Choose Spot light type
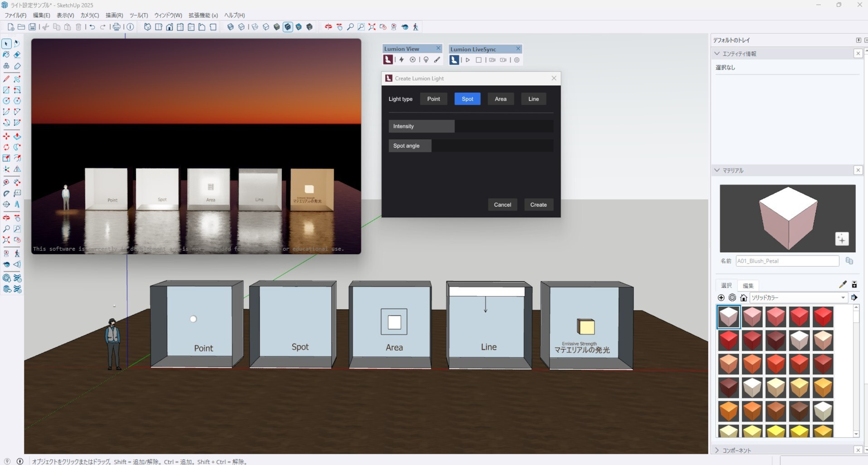The width and height of the screenshot is (868, 465). point(467,99)
